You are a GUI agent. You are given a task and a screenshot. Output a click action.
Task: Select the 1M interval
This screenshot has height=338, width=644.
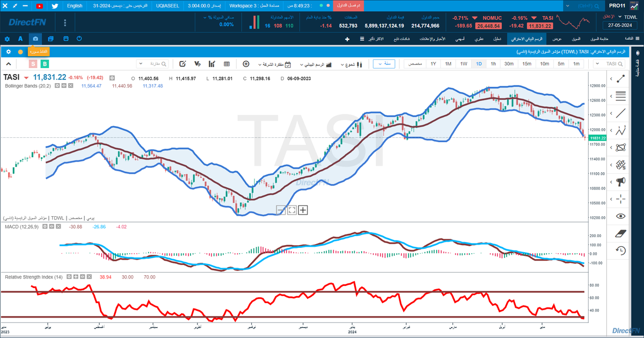point(448,64)
